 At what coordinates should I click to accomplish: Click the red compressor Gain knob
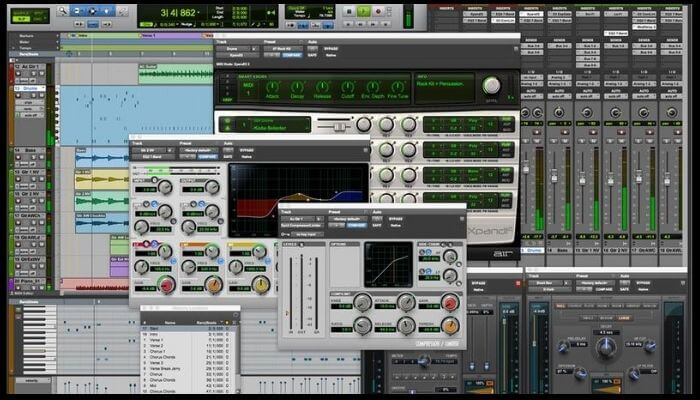click(450, 303)
